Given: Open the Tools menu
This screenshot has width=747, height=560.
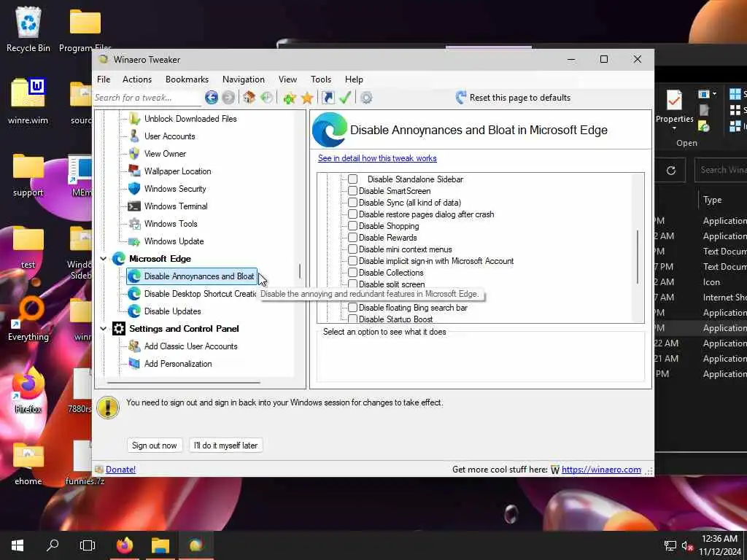Looking at the screenshot, I should [x=321, y=79].
